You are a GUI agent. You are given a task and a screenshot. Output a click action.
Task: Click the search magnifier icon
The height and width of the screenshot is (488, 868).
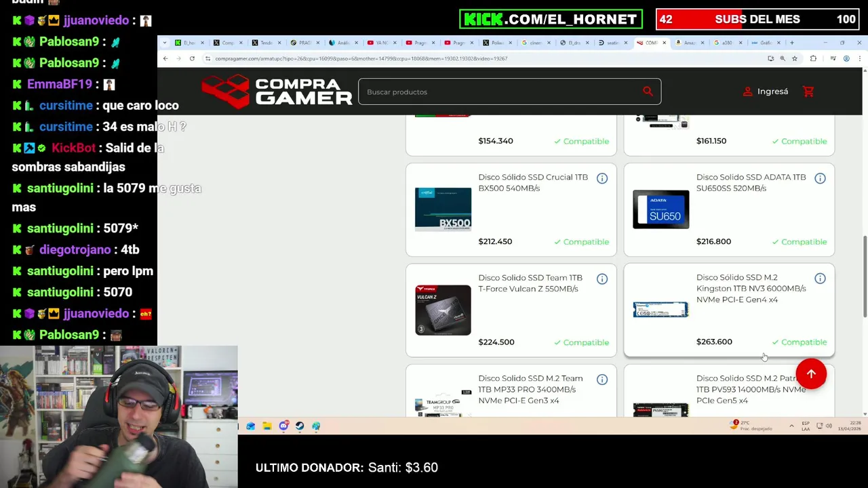pyautogui.click(x=648, y=91)
